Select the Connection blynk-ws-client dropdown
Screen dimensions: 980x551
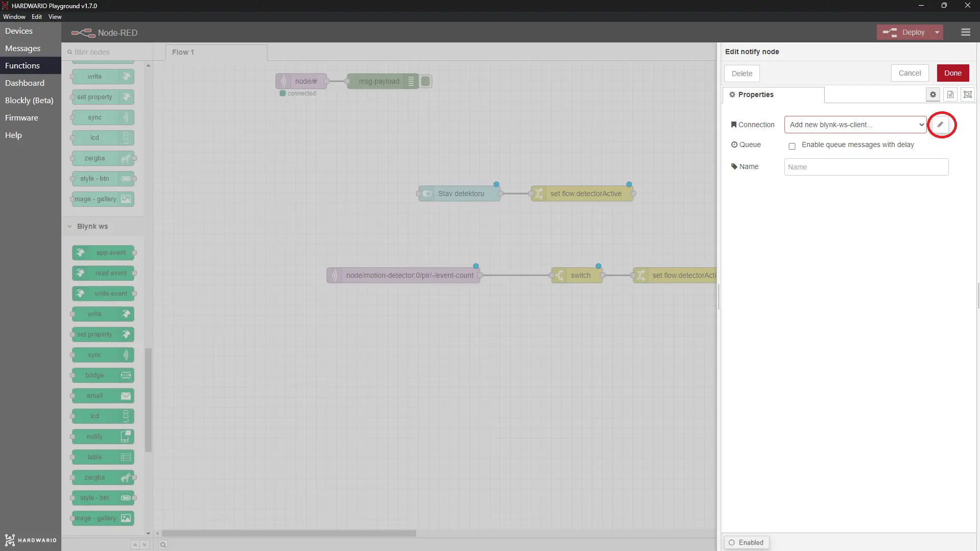click(855, 125)
